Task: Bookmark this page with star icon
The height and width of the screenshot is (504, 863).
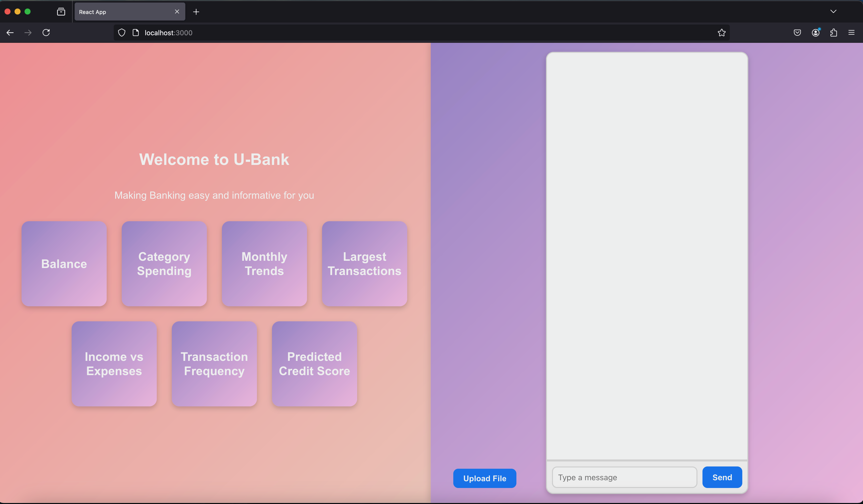Action: click(722, 33)
